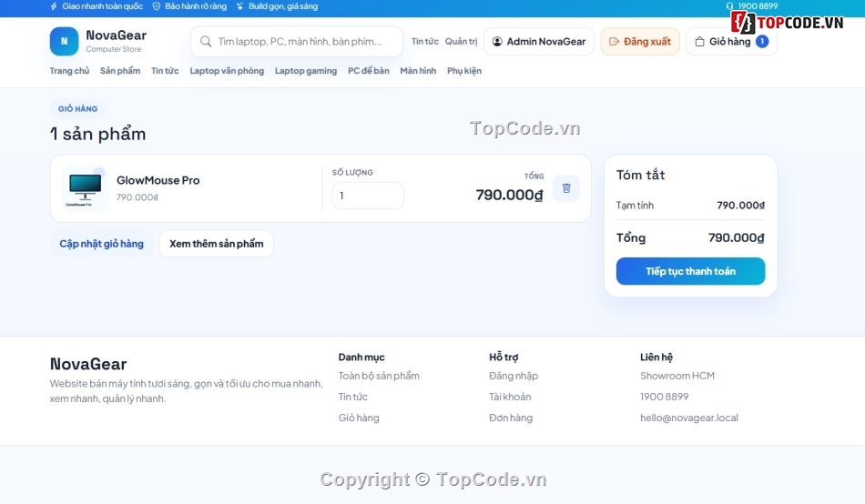Click the lightning icon for Giao nhanh toàn quốc

(54, 6)
